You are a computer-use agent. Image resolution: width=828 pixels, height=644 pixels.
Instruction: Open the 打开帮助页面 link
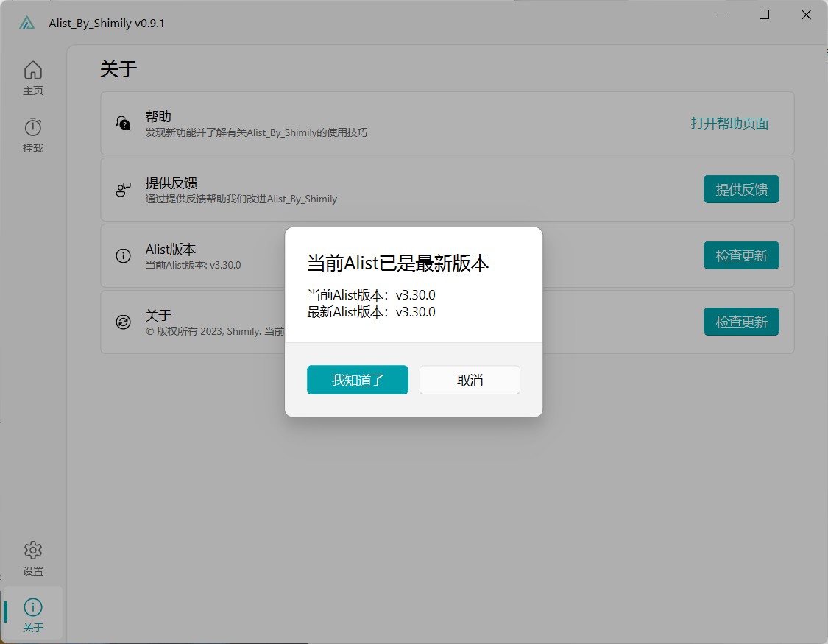[729, 124]
